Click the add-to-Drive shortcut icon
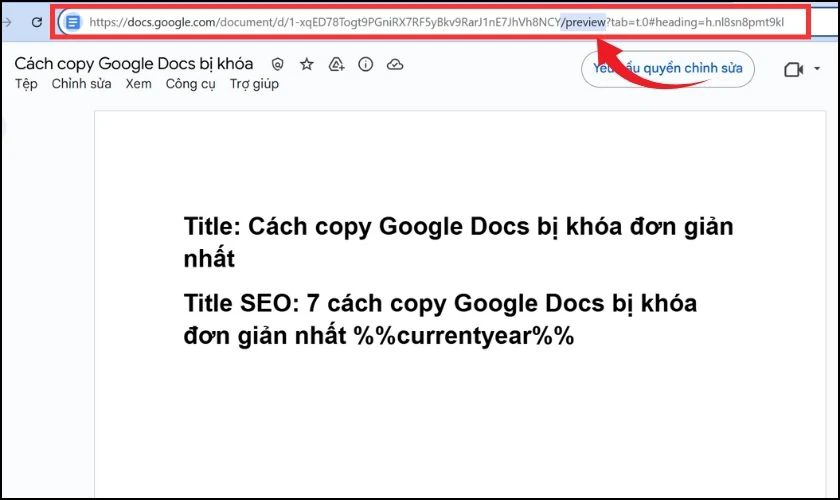The width and height of the screenshot is (840, 500). [x=336, y=64]
